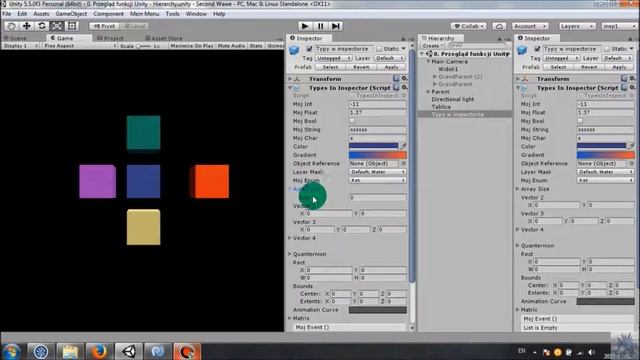
Task: Expand Vector 4 in left Inspector
Action: coord(290,238)
